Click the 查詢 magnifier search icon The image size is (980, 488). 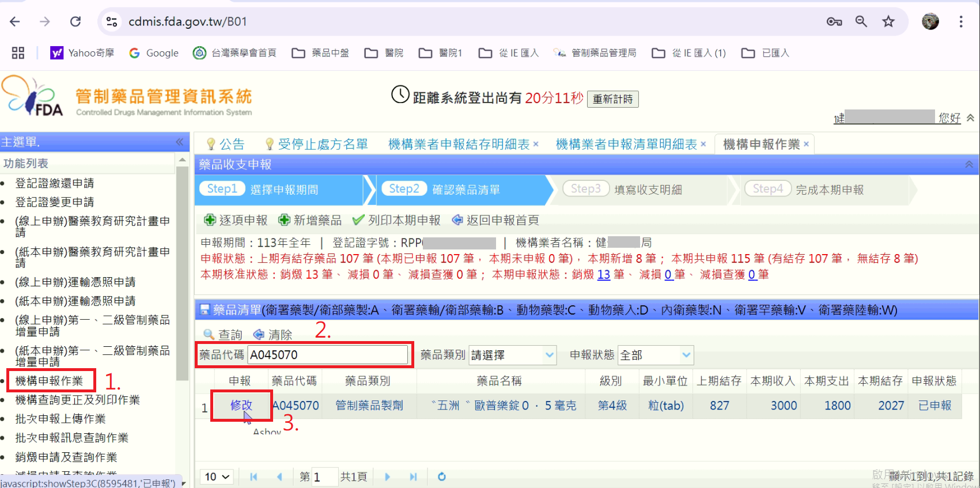point(209,335)
